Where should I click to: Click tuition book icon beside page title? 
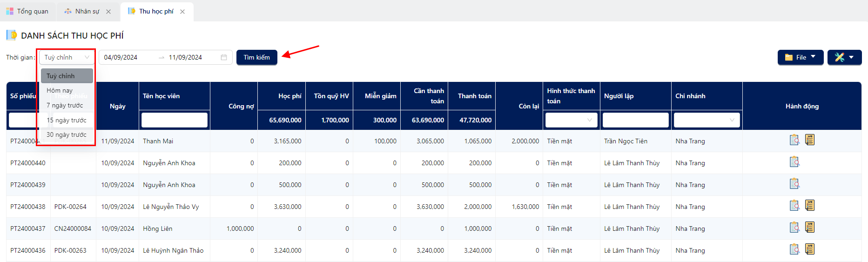pyautogui.click(x=12, y=35)
